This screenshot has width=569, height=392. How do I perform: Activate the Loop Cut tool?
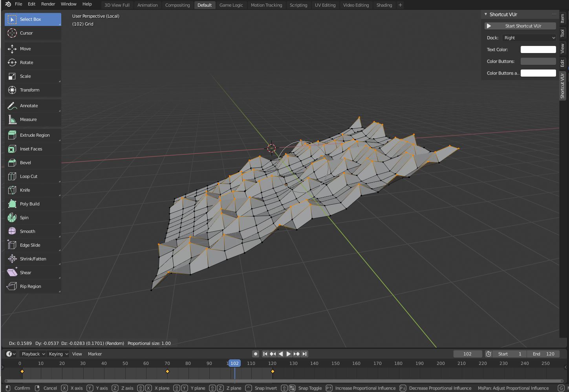[x=33, y=176]
